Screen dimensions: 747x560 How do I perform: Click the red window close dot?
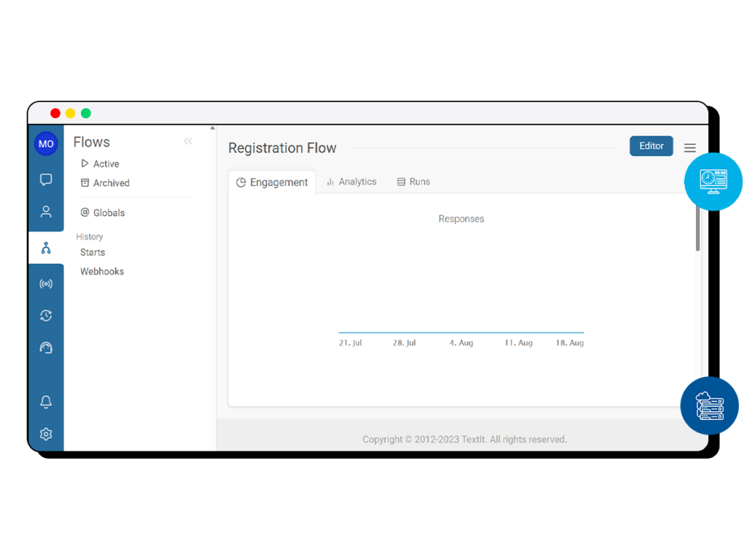tap(55, 113)
